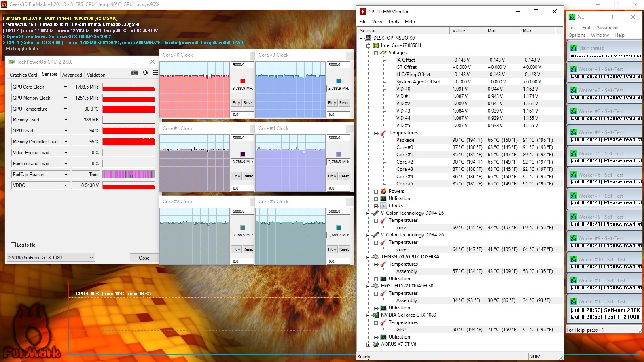644x362 pixels.
Task: Click the FurMark title bar app icon
Action: pos(4,4)
